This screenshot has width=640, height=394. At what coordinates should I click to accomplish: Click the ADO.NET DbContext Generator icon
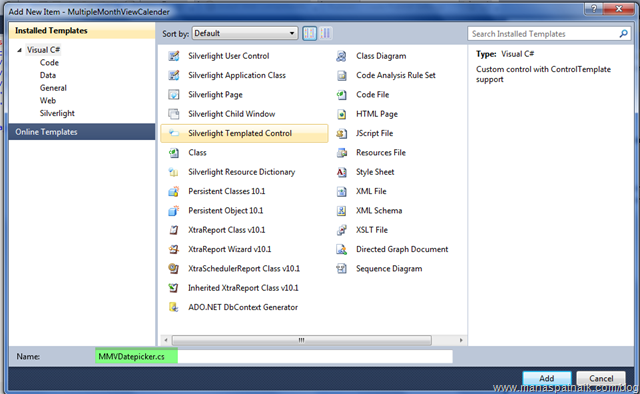(174, 307)
